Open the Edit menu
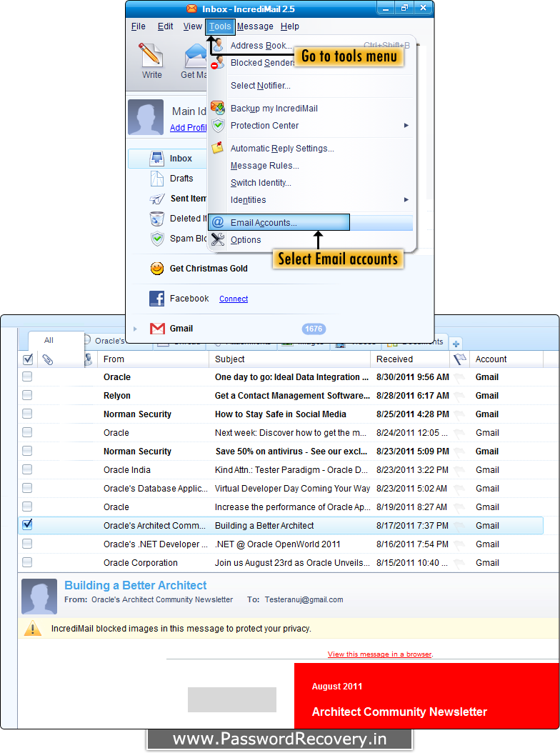 165,26
